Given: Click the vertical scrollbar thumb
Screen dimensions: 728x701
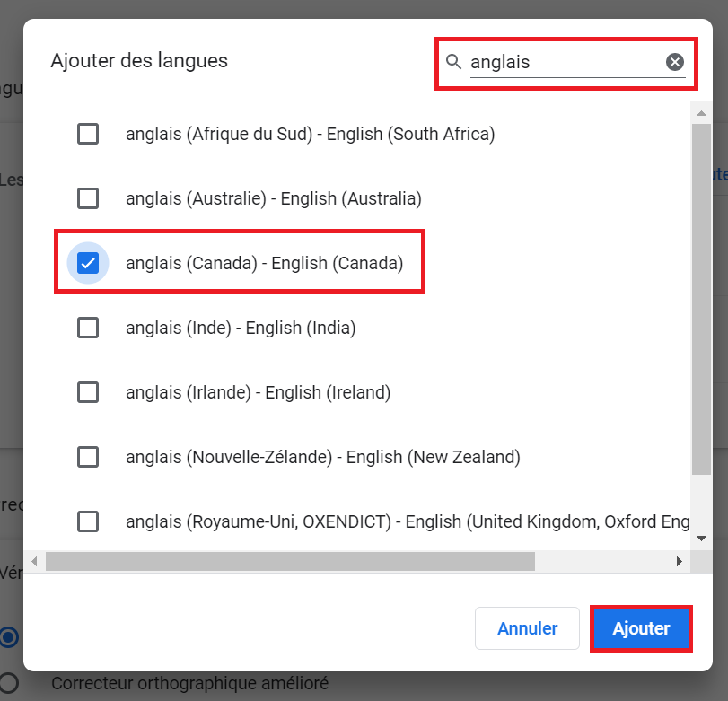Looking at the screenshot, I should 701,296.
